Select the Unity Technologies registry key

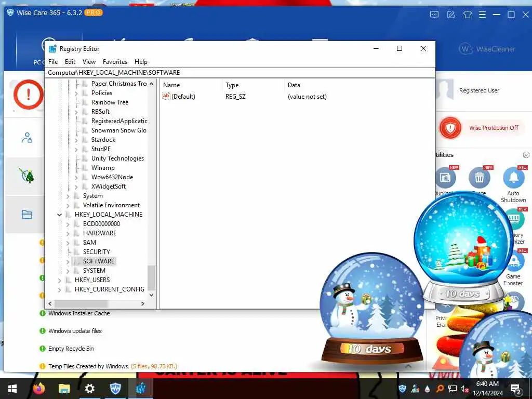coord(117,158)
